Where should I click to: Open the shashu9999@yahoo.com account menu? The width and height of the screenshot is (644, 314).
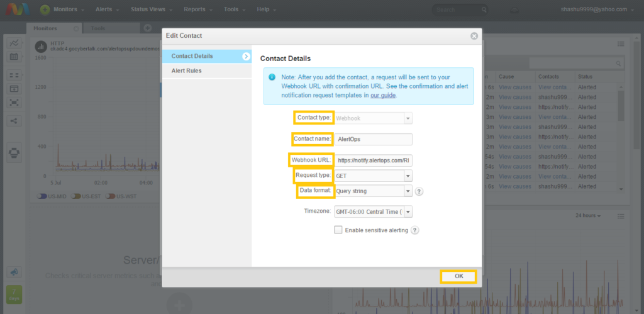pos(597,9)
